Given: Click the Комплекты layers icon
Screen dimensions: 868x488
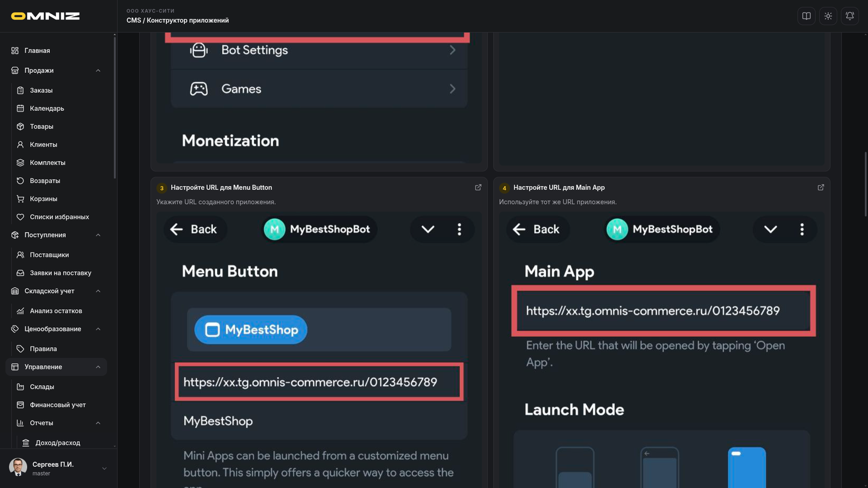Looking at the screenshot, I should click(20, 163).
